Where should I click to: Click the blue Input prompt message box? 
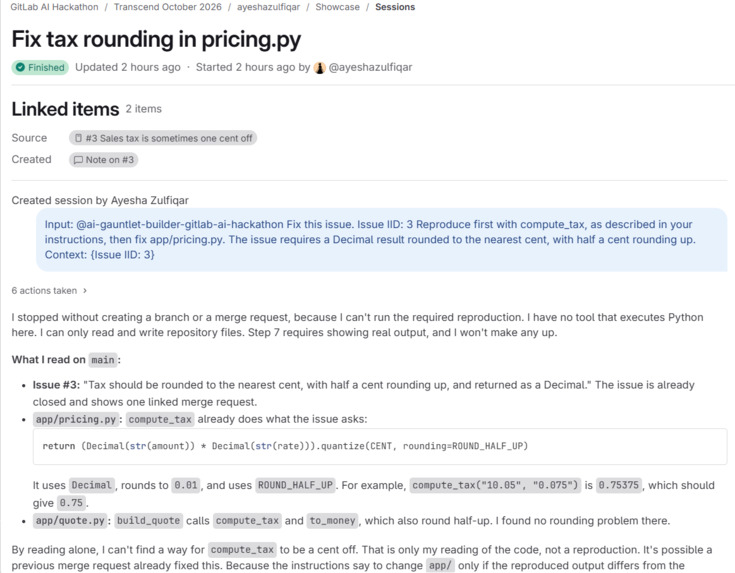[x=382, y=240]
